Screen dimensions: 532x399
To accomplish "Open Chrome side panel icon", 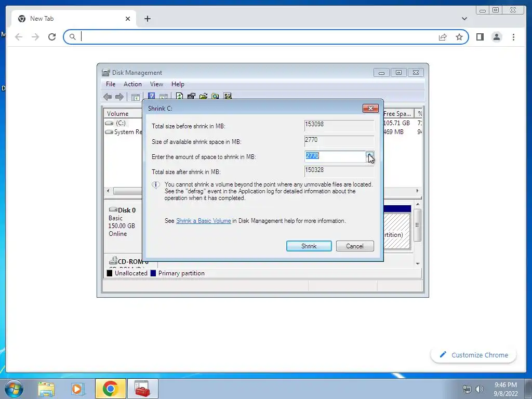I will (480, 37).
